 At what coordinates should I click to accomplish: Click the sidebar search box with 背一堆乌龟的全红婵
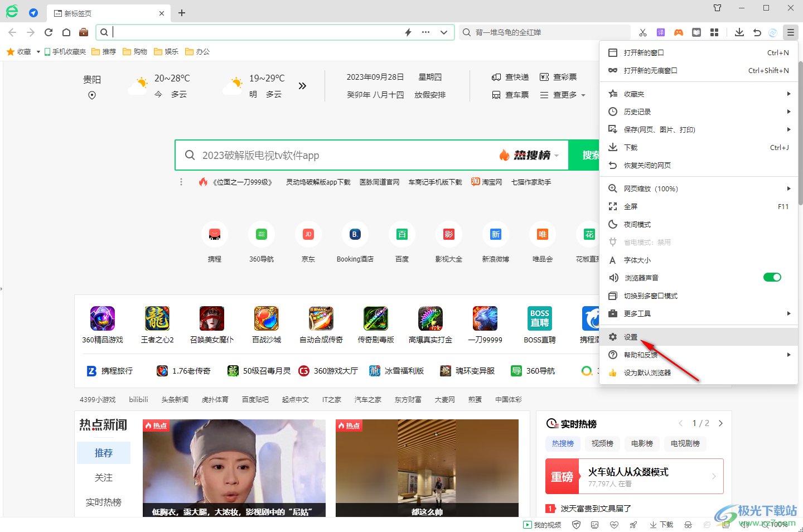(545, 32)
